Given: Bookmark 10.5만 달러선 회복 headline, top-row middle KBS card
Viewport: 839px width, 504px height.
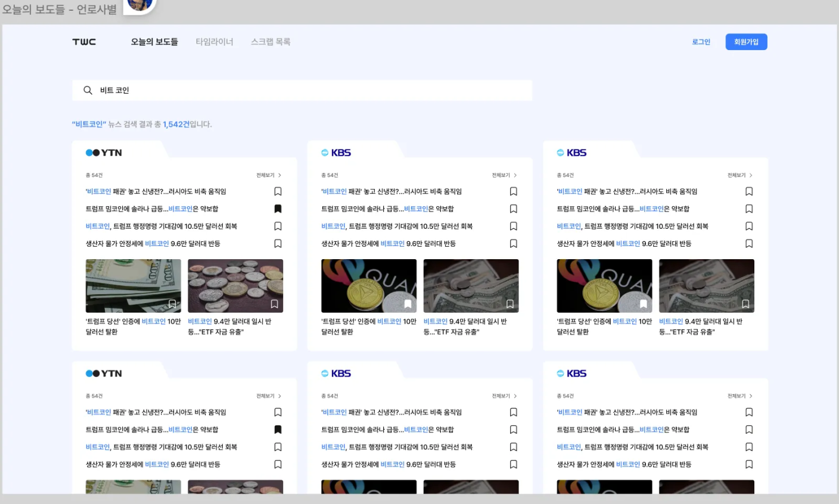Looking at the screenshot, I should [x=514, y=226].
